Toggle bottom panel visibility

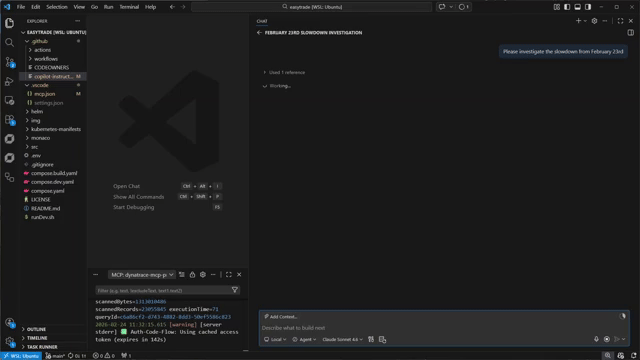click(578, 7)
